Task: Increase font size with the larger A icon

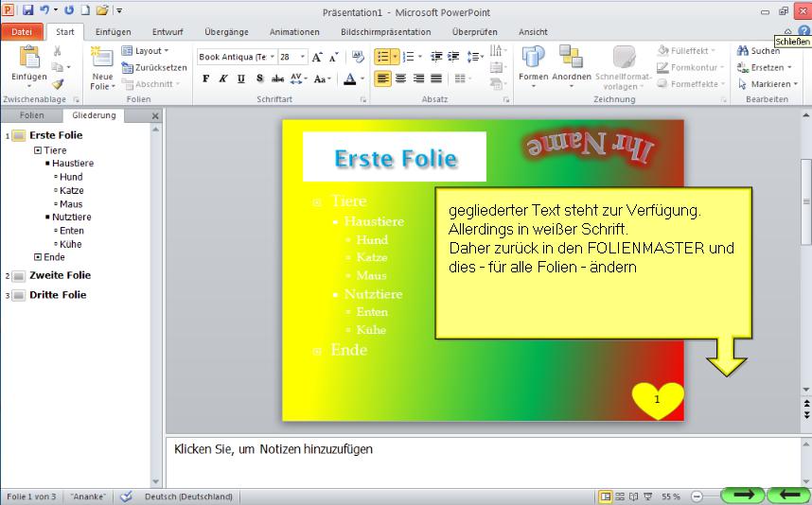Action: point(317,57)
